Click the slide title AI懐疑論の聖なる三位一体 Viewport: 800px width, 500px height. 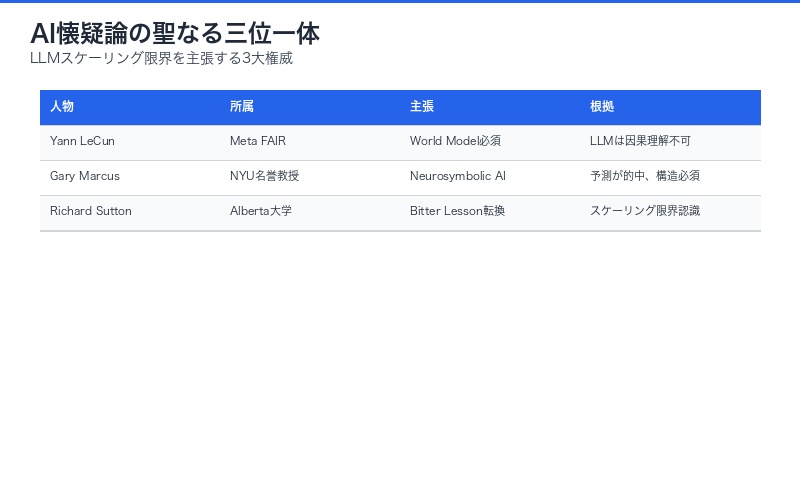[x=175, y=33]
